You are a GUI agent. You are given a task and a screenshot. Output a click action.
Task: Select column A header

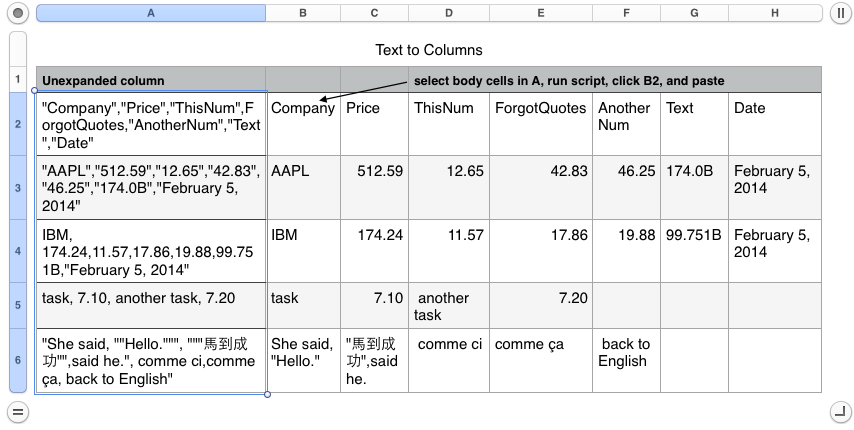point(150,13)
